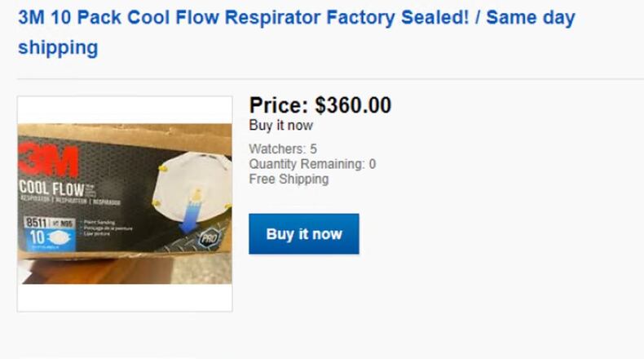
Task: Click the blue Buy it now button
Action: coord(303,234)
